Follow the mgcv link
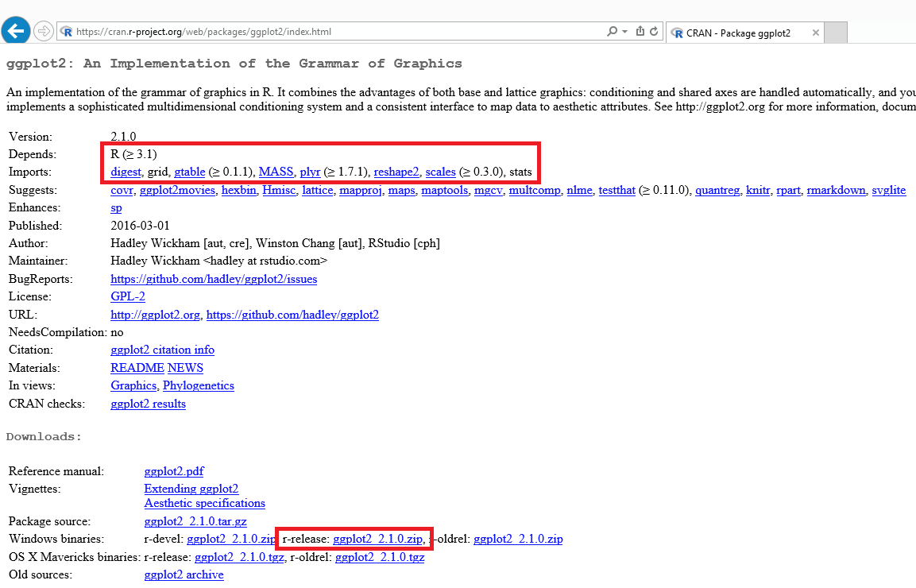 pos(489,190)
